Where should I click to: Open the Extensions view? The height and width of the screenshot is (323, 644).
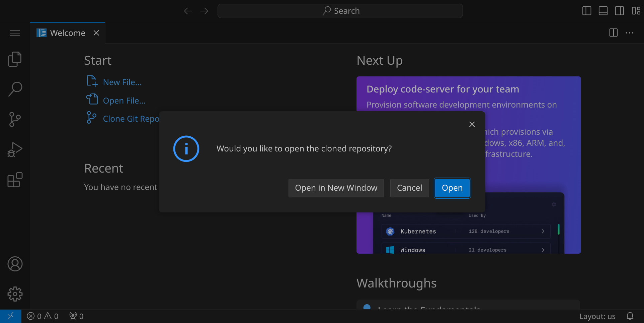(15, 180)
